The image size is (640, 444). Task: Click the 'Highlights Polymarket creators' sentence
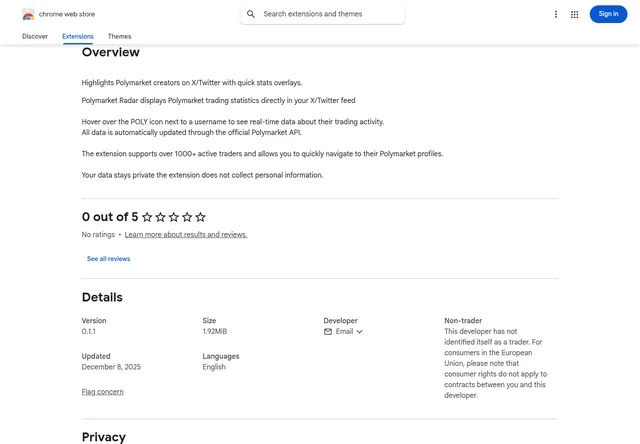[192, 83]
